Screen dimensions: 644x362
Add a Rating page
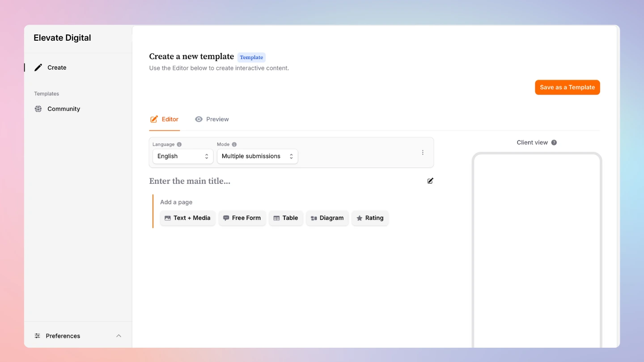pyautogui.click(x=370, y=218)
